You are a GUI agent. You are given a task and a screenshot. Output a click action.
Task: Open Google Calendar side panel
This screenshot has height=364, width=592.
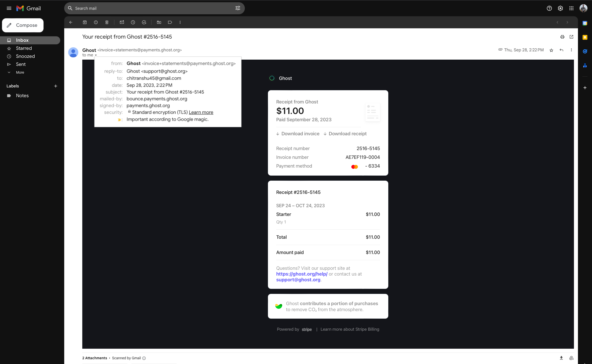pos(585,23)
